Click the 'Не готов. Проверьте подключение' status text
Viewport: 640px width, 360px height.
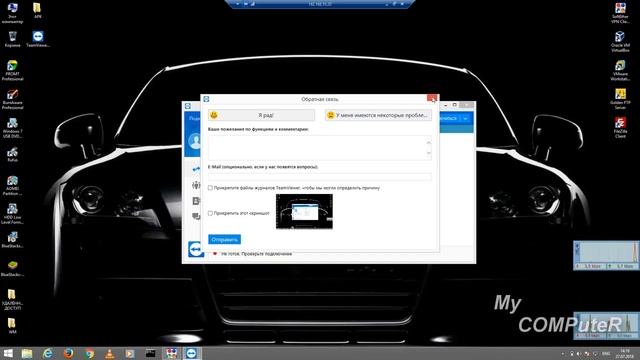point(256,254)
